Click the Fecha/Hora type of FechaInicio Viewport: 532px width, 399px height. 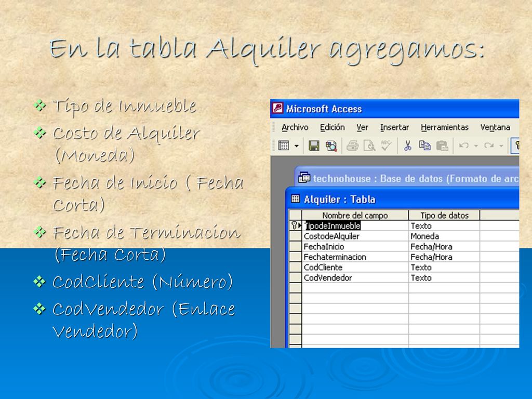pos(444,246)
